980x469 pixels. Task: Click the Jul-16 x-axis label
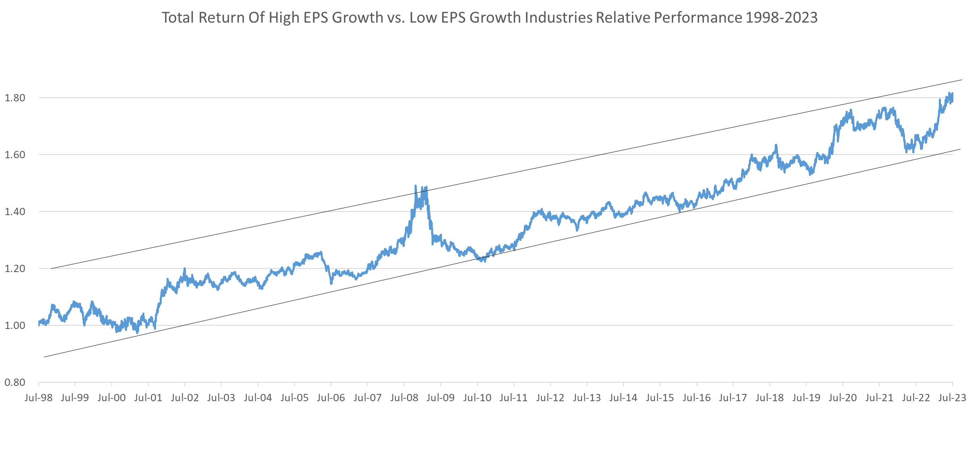coord(696,398)
